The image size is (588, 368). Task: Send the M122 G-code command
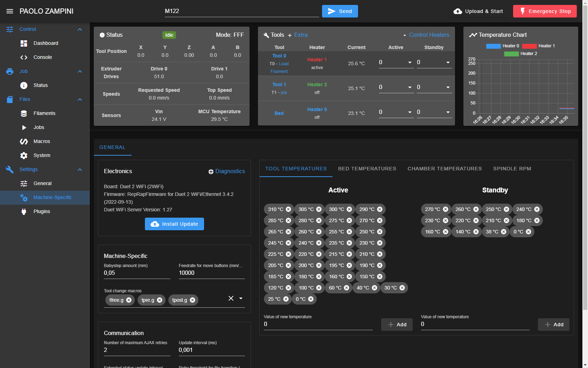click(x=340, y=11)
